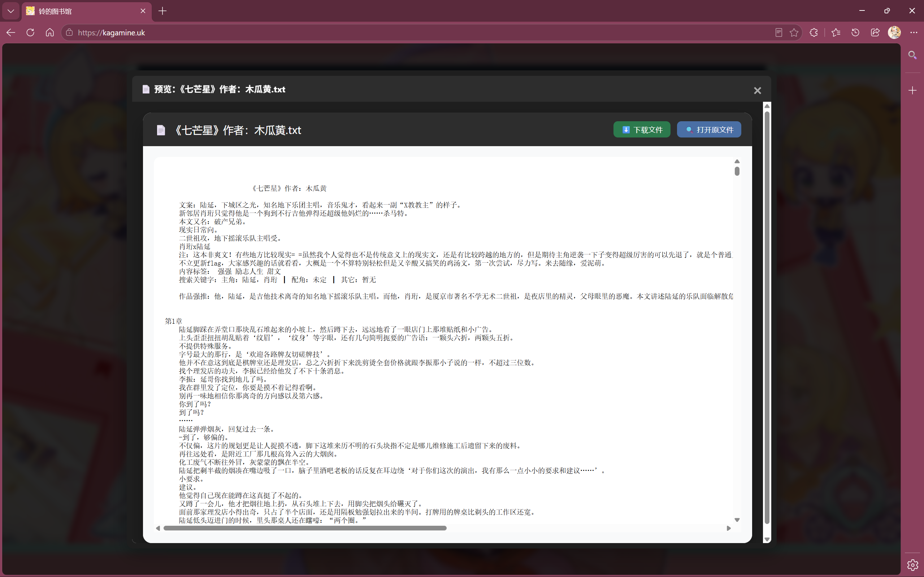Open the reader view icon in address bar
The height and width of the screenshot is (577, 924).
tap(778, 32)
